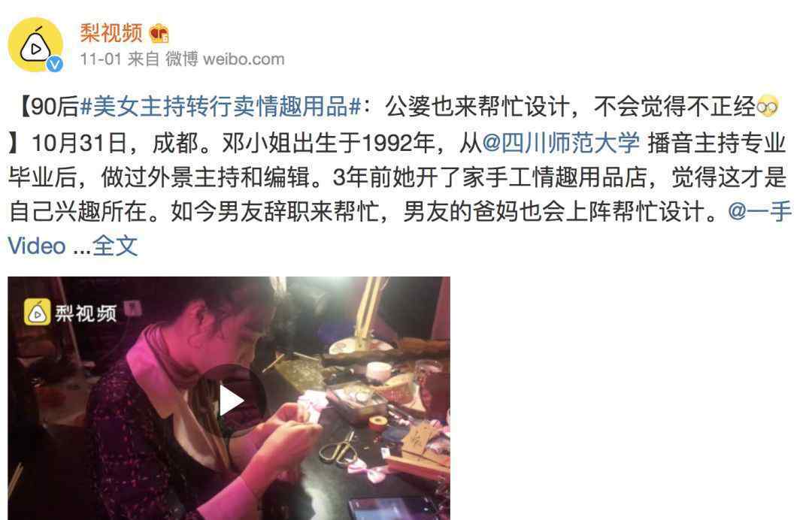Screen dimensions: 812x520
Task: Open hashtag #美女主持转行卖情趣用品#
Action: (220, 107)
